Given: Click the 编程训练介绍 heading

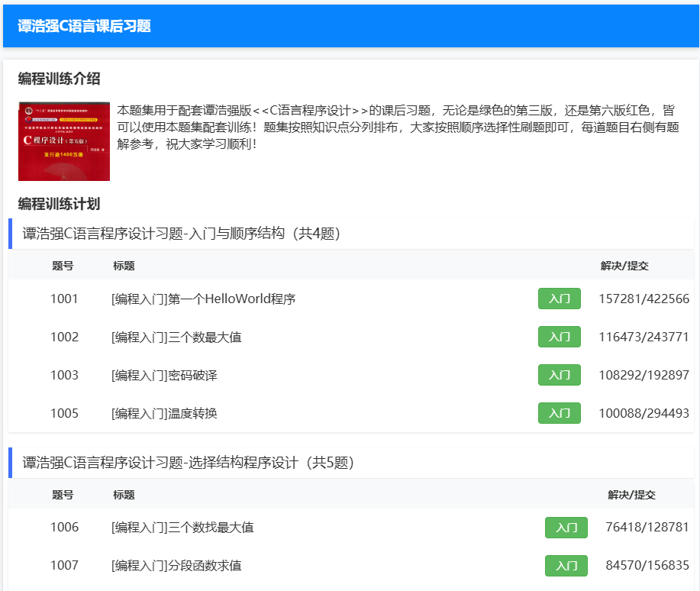Looking at the screenshot, I should click(x=59, y=79).
